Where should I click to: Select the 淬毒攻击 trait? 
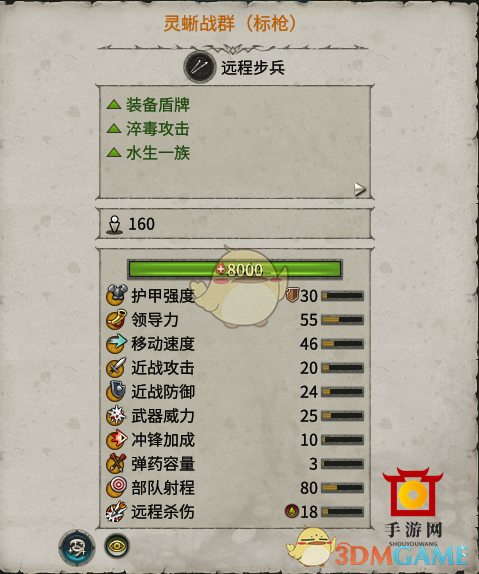click(158, 129)
